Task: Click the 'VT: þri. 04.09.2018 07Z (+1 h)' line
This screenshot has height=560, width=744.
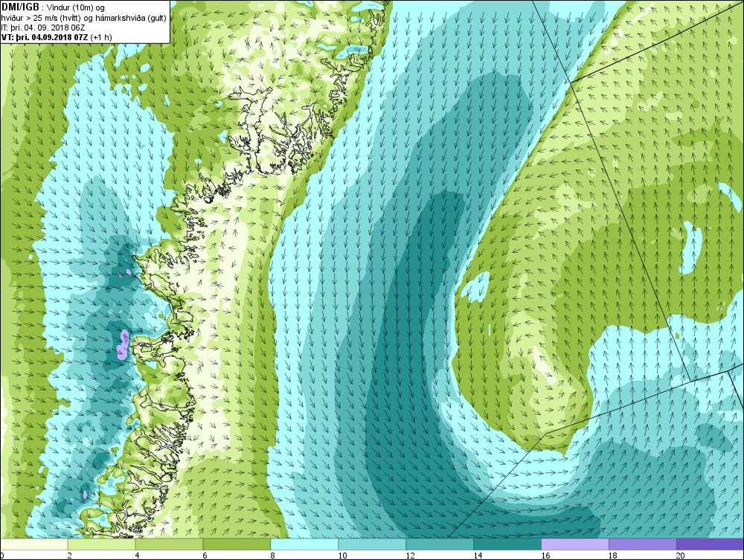Action: (x=57, y=37)
